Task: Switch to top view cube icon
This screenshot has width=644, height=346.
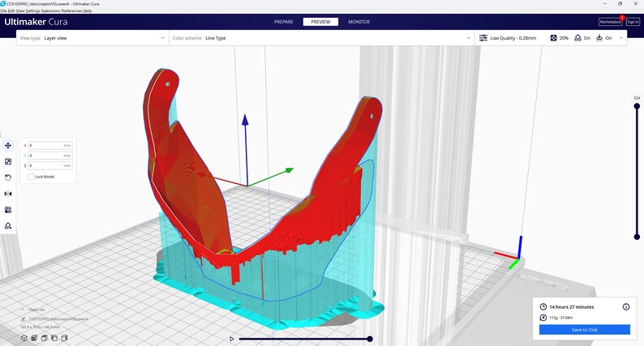Action: [x=44, y=338]
